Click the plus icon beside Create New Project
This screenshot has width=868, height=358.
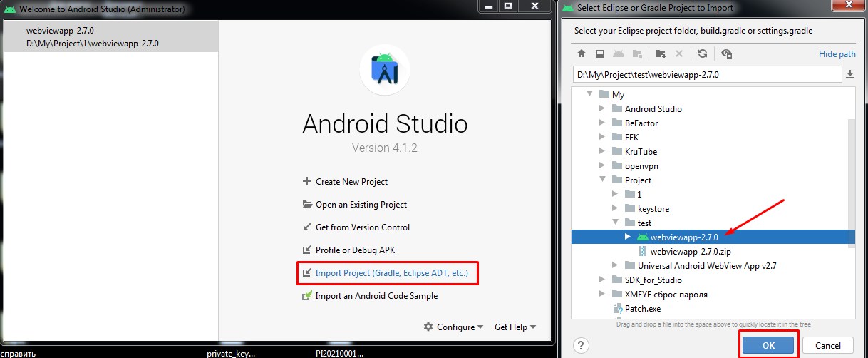click(307, 182)
